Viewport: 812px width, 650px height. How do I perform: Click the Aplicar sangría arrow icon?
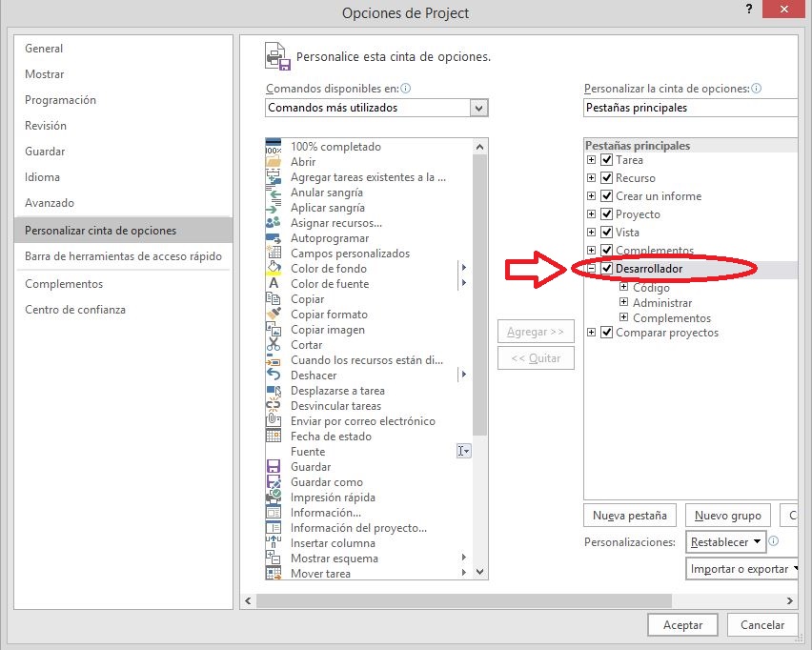click(x=273, y=208)
